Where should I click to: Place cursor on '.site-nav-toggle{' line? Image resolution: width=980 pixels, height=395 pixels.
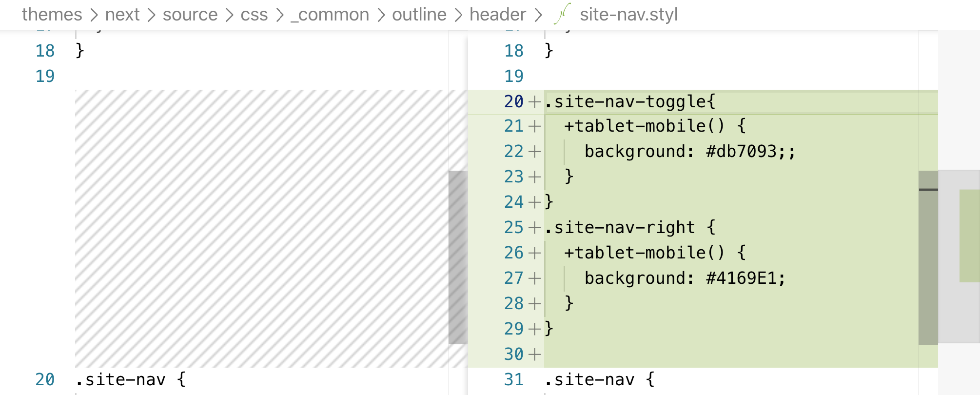630,101
